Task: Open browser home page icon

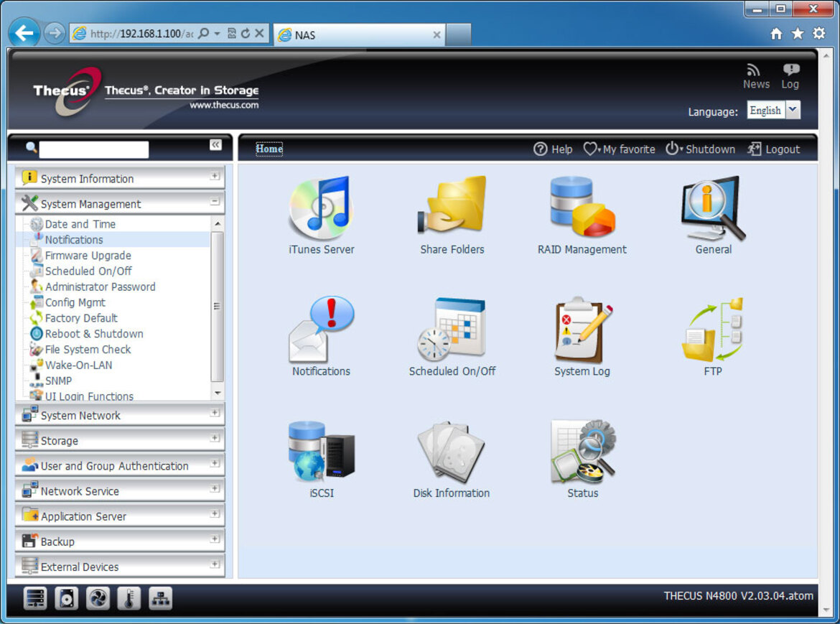Action: (x=776, y=34)
